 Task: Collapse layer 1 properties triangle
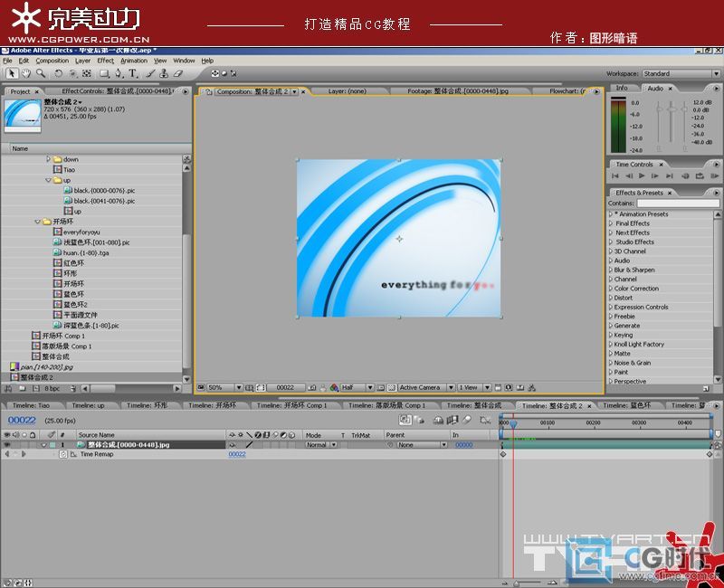coord(43,445)
